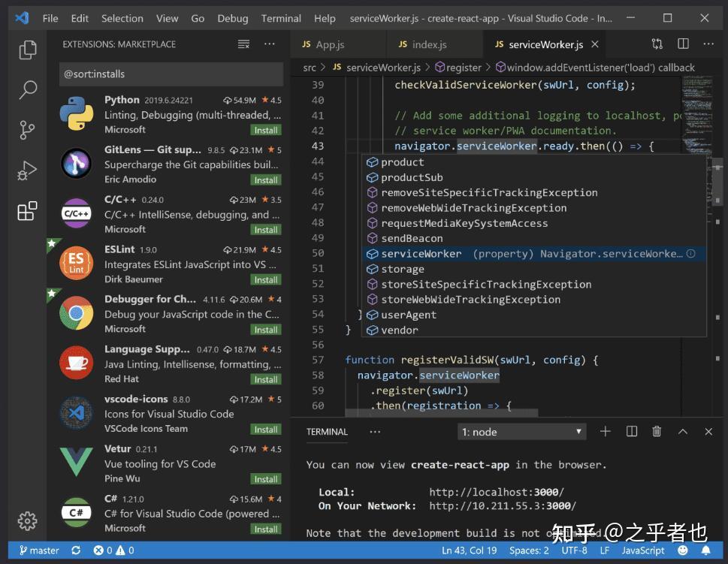Install the vscode-icons extension

click(265, 430)
